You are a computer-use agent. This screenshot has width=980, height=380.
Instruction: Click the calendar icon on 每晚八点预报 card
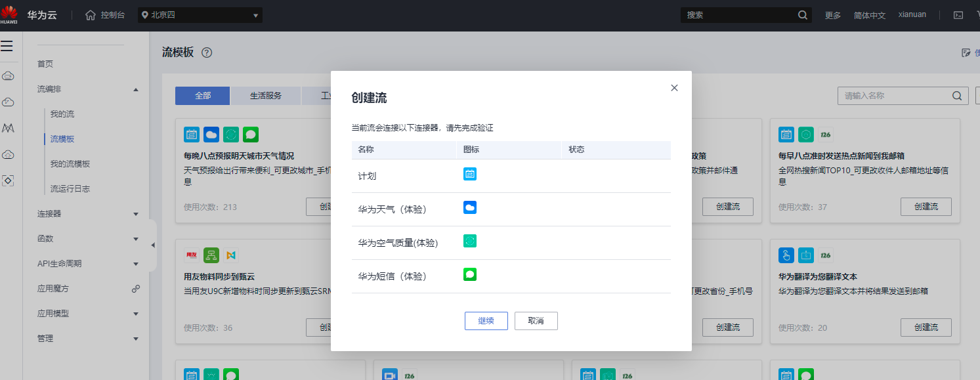[192, 135]
